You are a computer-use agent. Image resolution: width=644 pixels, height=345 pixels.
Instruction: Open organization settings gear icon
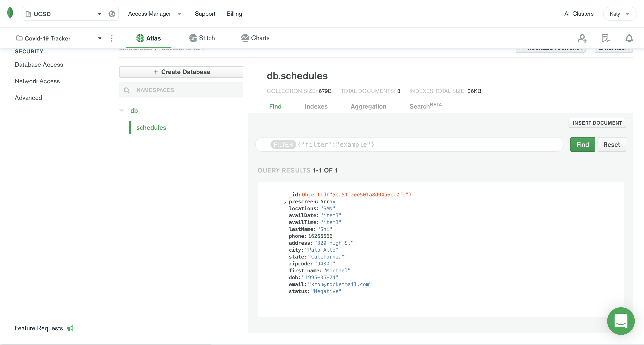112,14
